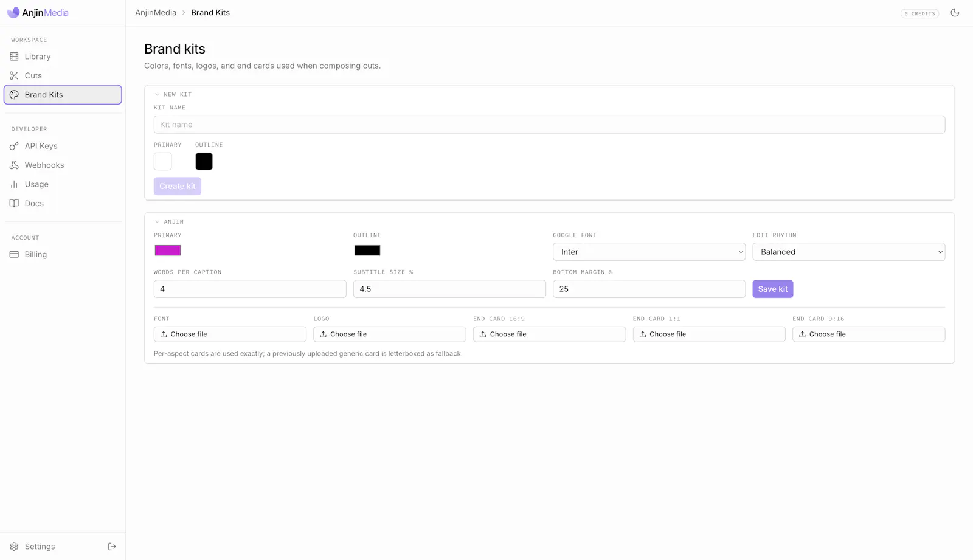973x560 pixels.
Task: Choose file for Font upload
Action: pos(230,334)
